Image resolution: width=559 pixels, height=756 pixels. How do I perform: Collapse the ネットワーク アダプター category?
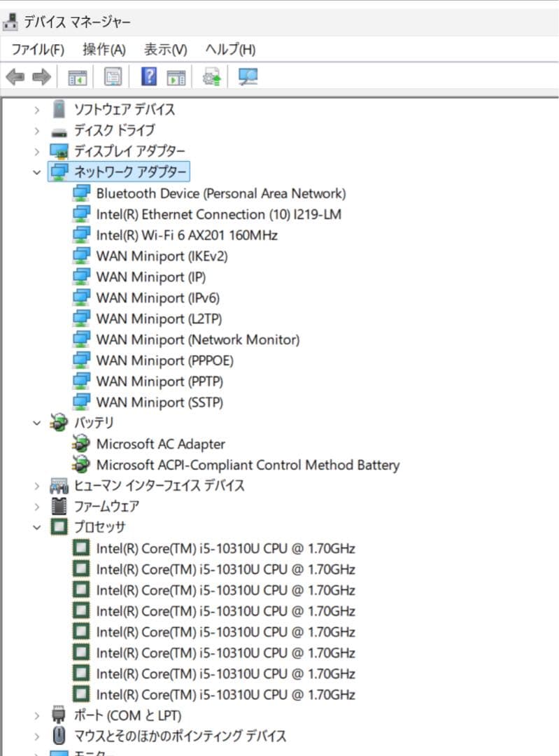coord(37,171)
